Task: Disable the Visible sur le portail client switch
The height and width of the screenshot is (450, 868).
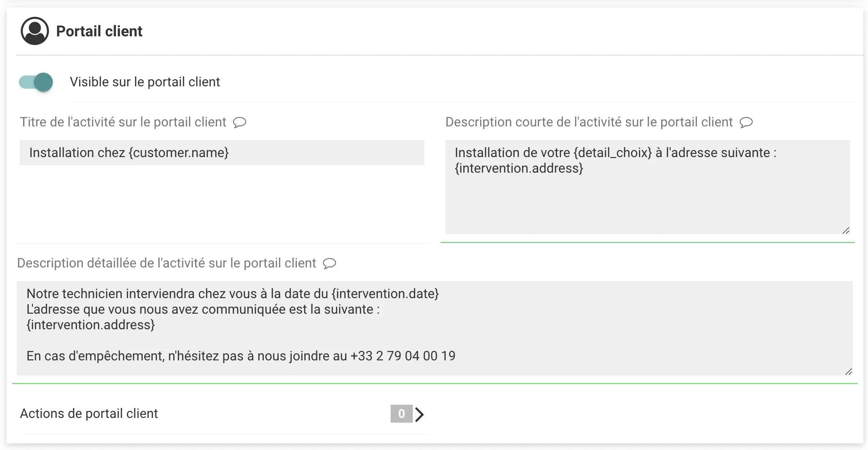Action: tap(36, 82)
